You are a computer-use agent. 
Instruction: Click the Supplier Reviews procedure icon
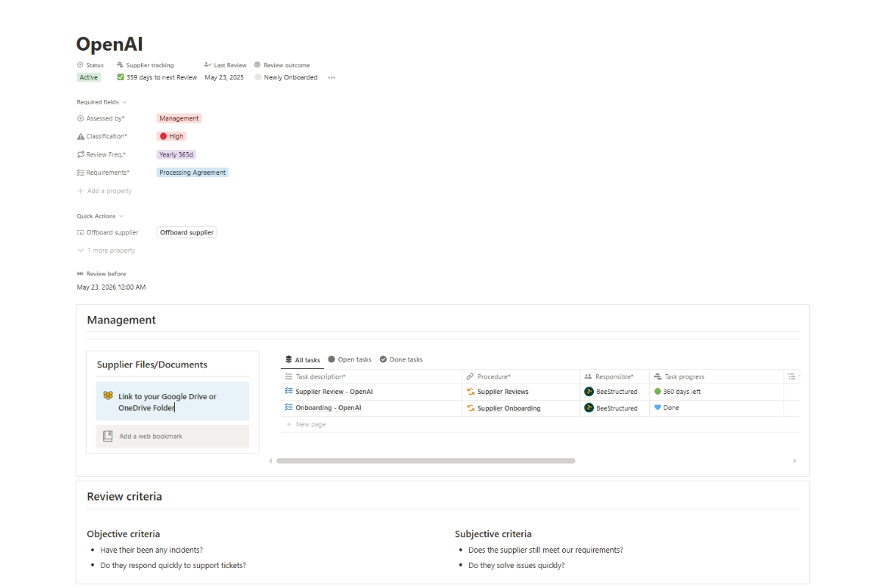tap(470, 392)
